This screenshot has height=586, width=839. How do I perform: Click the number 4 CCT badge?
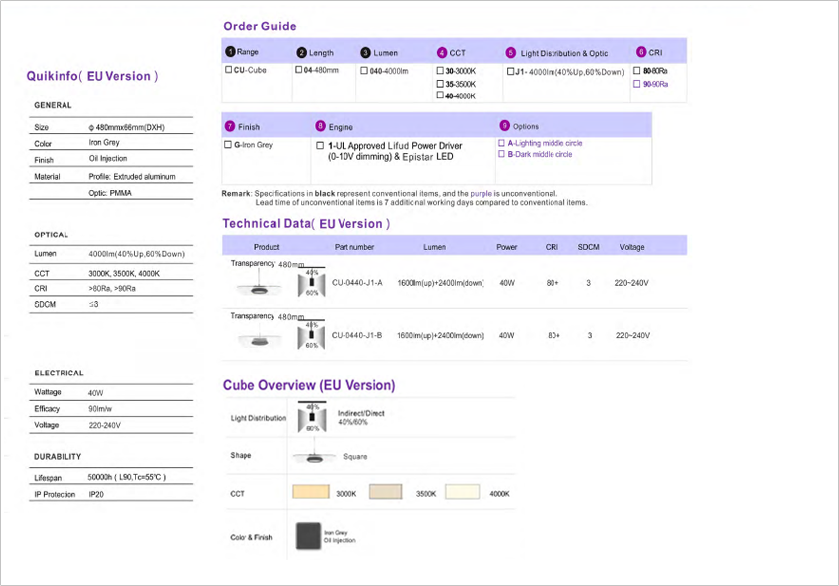(x=442, y=52)
